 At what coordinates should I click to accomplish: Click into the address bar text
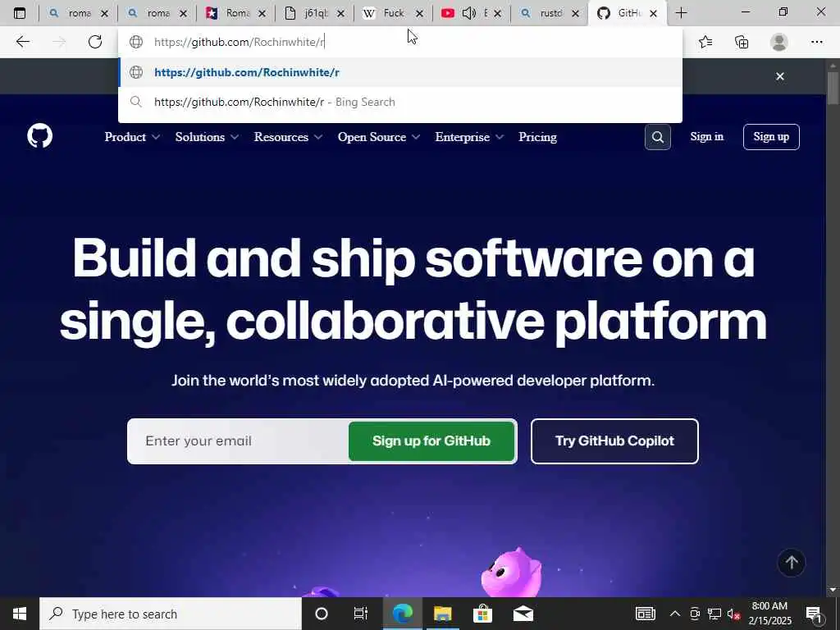pos(240,42)
